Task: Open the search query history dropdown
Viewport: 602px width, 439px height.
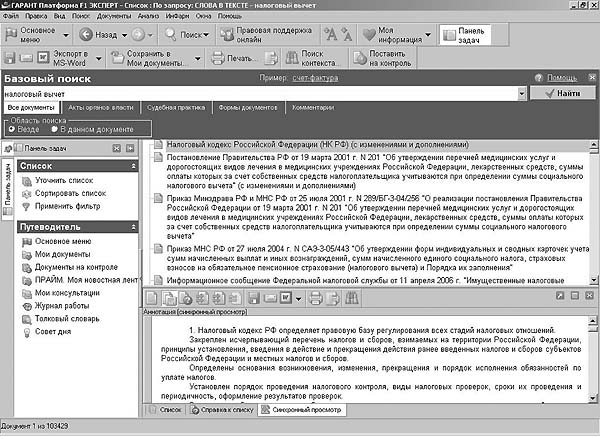Action: click(521, 93)
